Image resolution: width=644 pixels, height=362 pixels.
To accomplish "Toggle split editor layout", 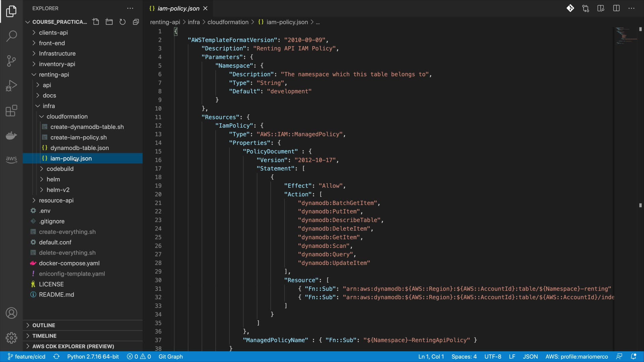I will point(616,8).
